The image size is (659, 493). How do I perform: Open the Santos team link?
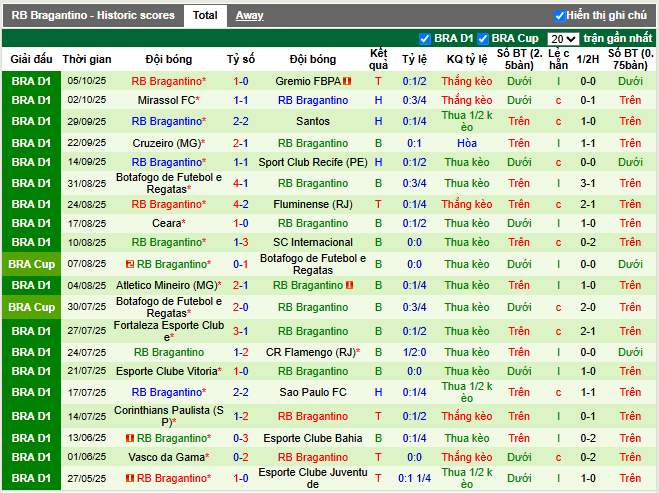[313, 121]
